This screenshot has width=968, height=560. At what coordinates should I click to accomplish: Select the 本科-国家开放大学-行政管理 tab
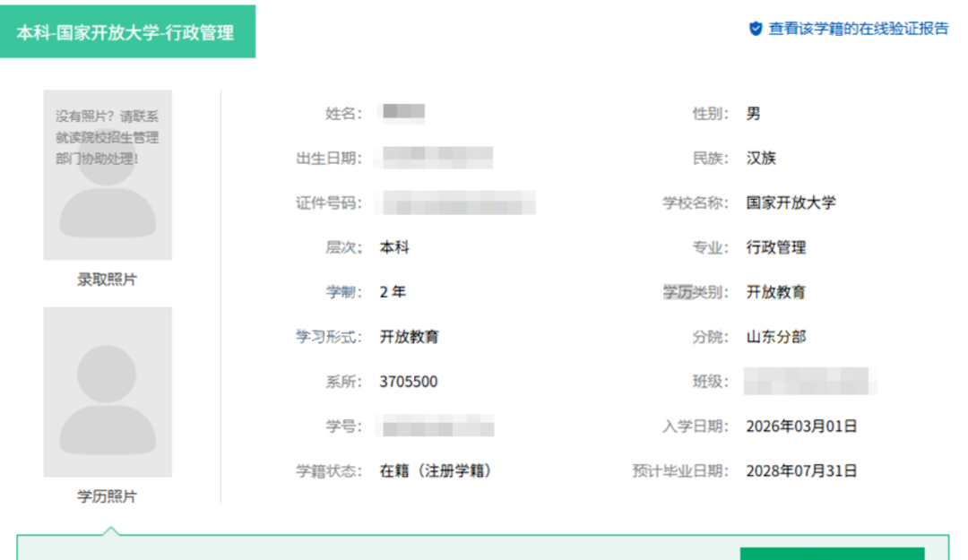point(127,32)
